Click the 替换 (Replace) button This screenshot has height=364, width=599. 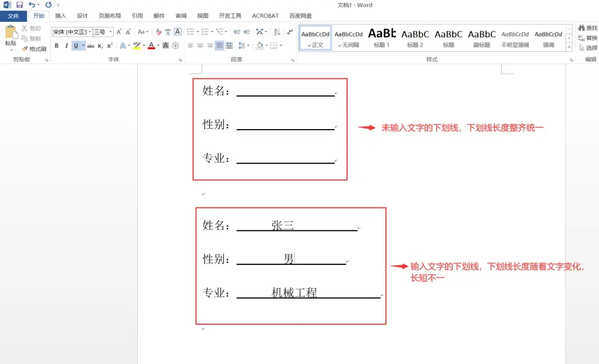click(588, 38)
